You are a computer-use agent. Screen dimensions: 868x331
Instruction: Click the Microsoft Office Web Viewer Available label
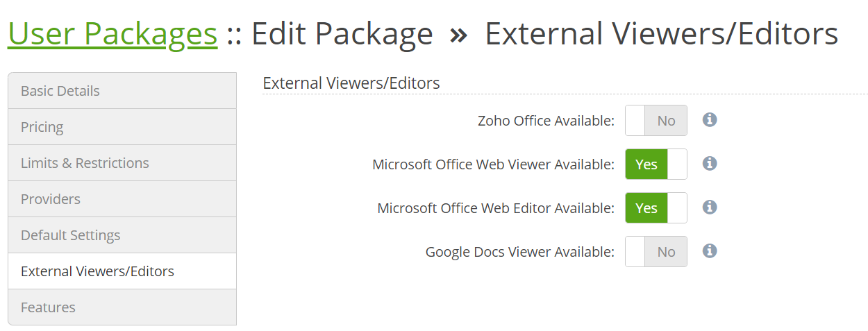493,164
